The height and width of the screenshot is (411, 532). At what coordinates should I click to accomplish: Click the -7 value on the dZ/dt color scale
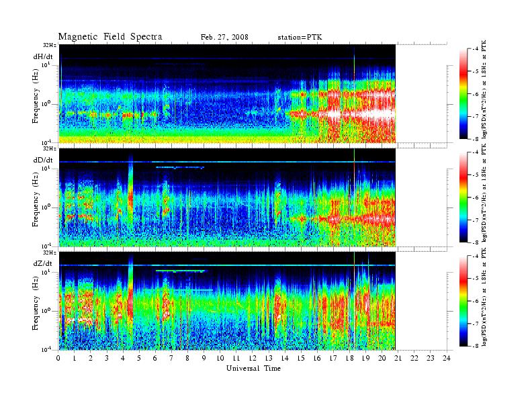coord(476,324)
